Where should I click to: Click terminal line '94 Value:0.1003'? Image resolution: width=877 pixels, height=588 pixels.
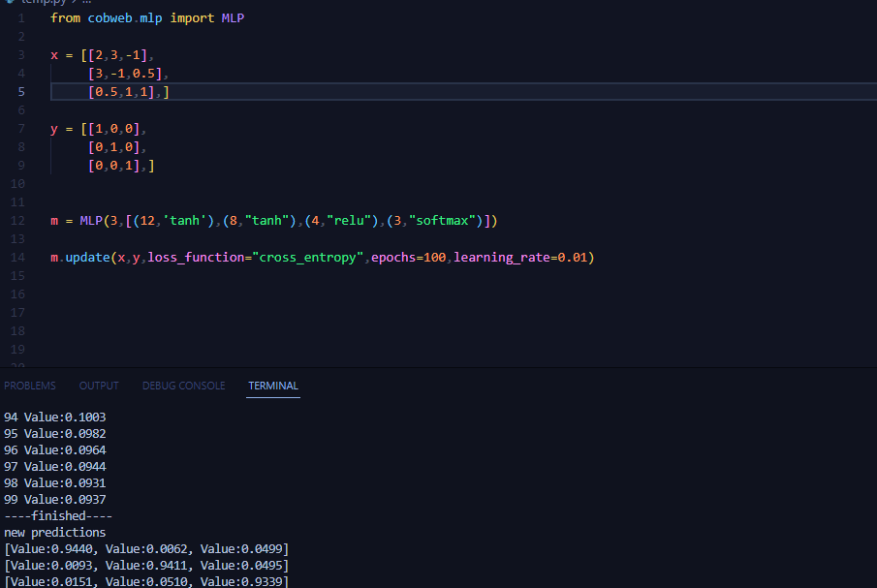point(55,417)
